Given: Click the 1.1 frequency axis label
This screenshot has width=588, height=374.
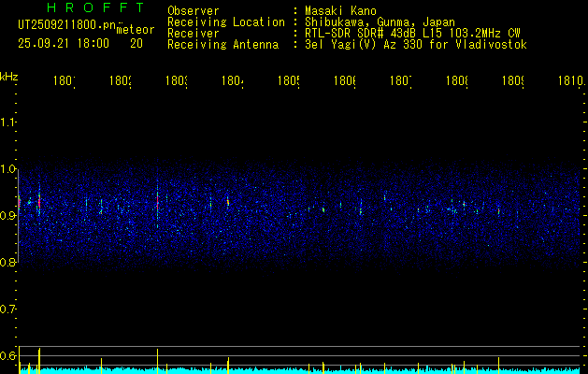Looking at the screenshot, I should (7, 122).
